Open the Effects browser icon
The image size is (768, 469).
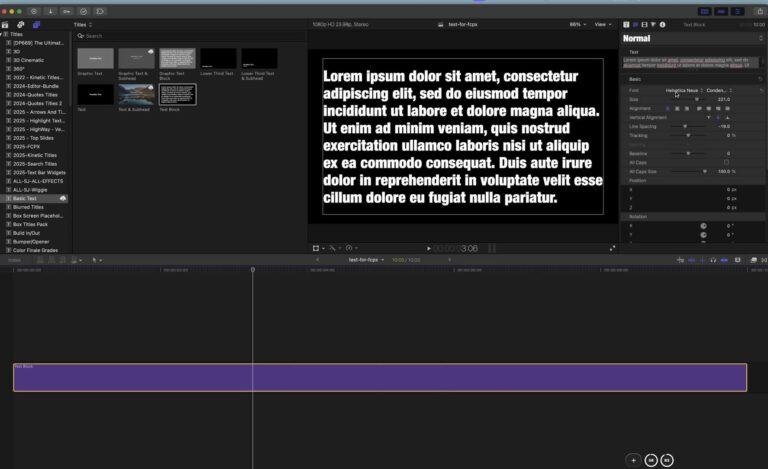[754, 260]
